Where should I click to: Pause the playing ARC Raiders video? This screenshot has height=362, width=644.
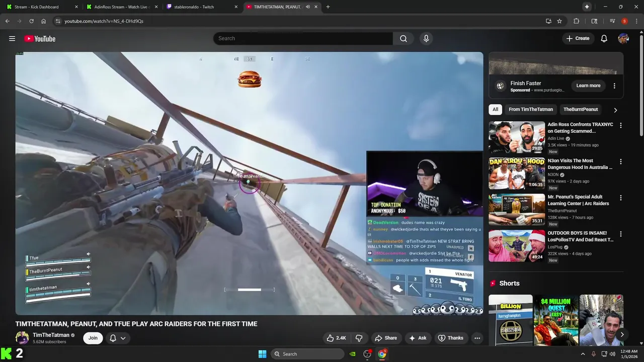pos(249,184)
